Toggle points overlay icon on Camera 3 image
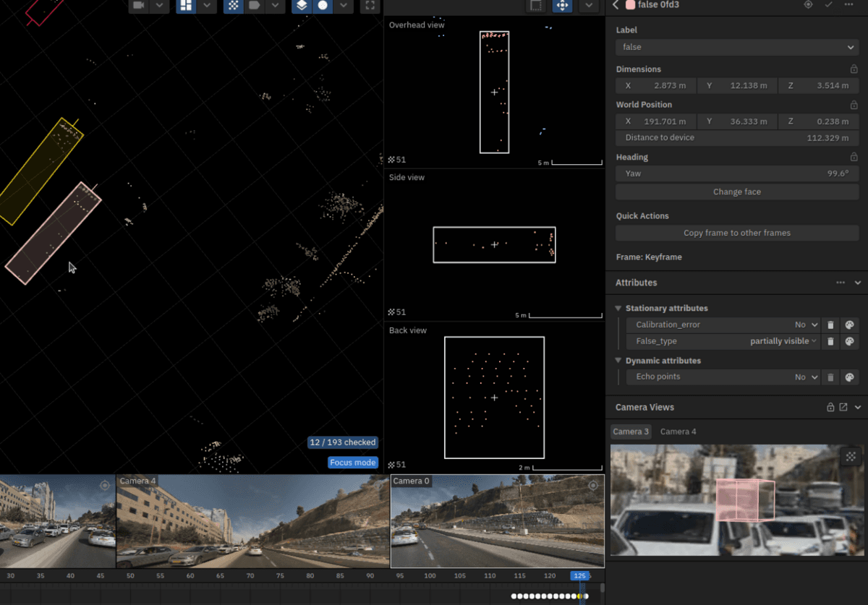Screen dimensions: 868x605 pos(851,457)
